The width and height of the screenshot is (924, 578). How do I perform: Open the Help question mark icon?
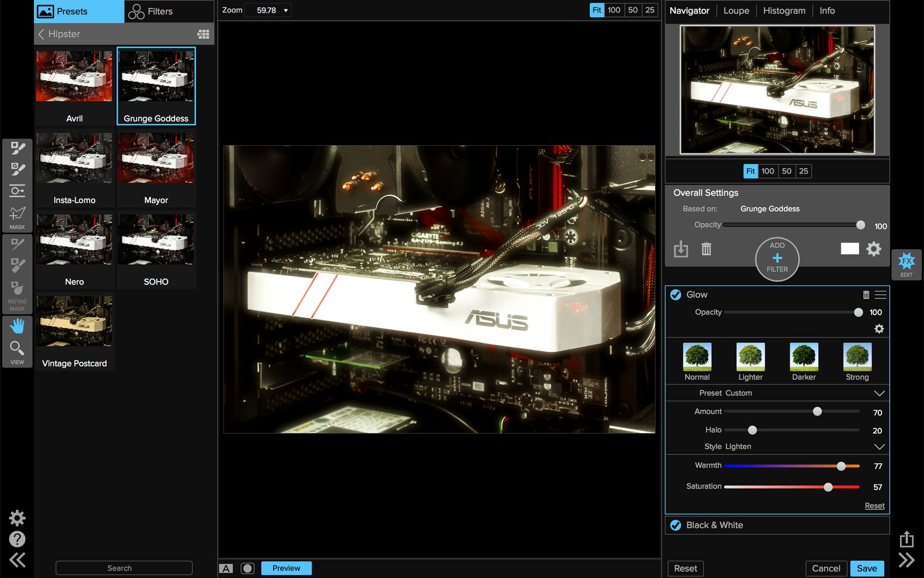tap(17, 539)
